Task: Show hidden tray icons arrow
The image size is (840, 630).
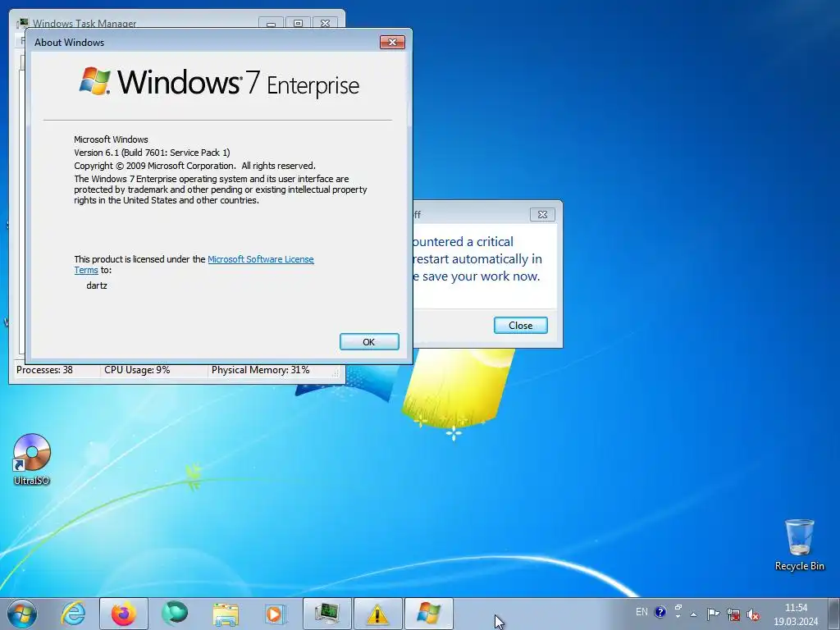Action: pos(693,614)
